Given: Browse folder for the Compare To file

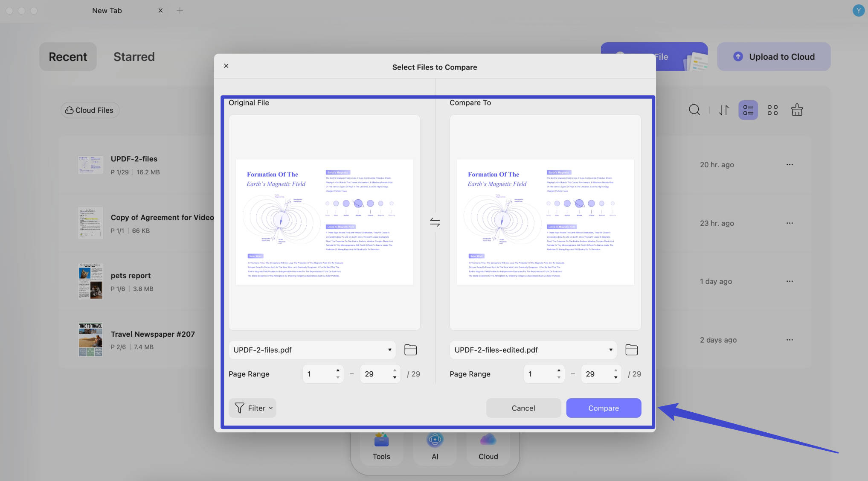Looking at the screenshot, I should click(631, 350).
